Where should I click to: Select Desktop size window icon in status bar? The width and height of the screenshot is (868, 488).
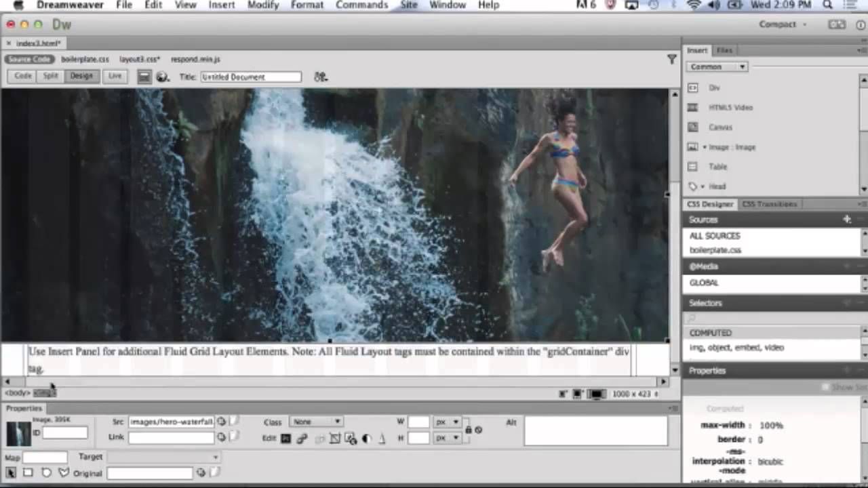(597, 394)
